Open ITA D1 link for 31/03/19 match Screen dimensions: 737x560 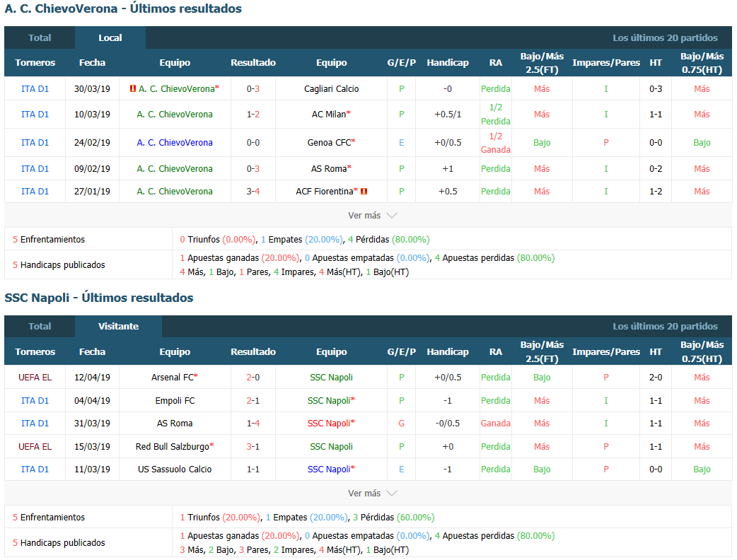coord(35,424)
